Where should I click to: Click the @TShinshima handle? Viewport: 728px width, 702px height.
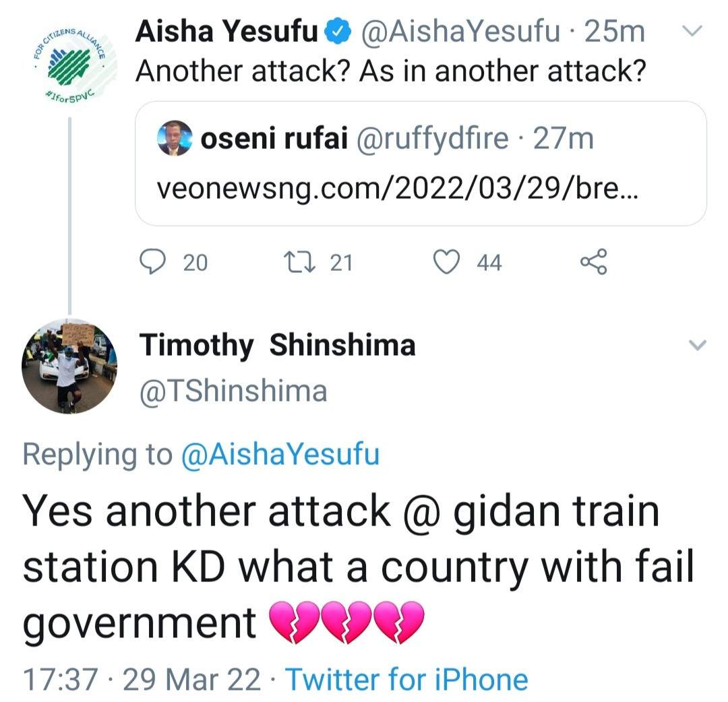coord(233,389)
